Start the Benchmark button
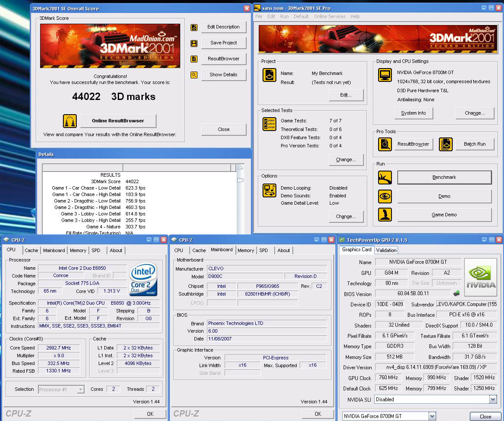 coord(445,178)
